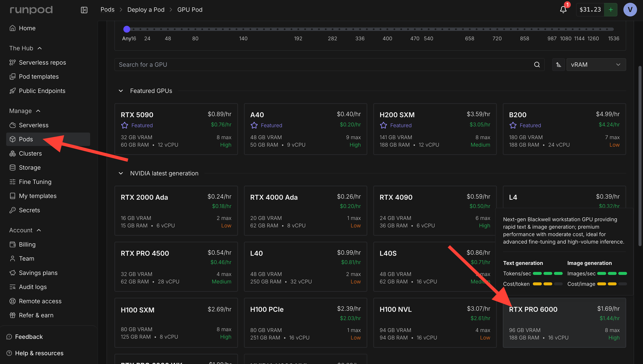Toggle the sort order icon beside vRAM
643x364 pixels.
pos(558,65)
